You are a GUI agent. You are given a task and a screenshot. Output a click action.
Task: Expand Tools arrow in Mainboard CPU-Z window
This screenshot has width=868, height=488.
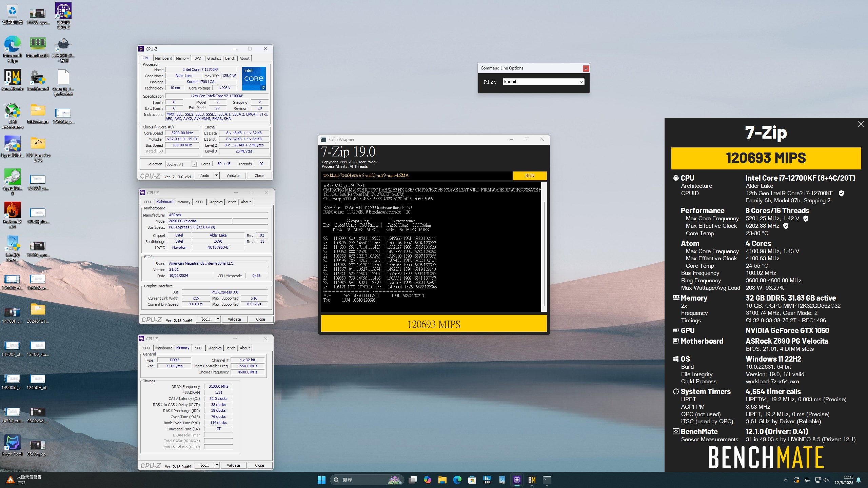217,319
